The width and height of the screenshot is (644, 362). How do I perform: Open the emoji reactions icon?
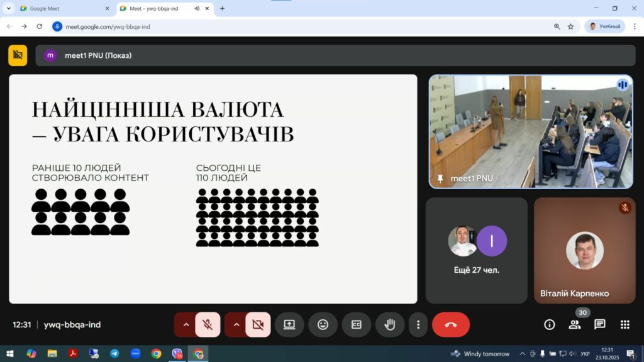pos(323,324)
